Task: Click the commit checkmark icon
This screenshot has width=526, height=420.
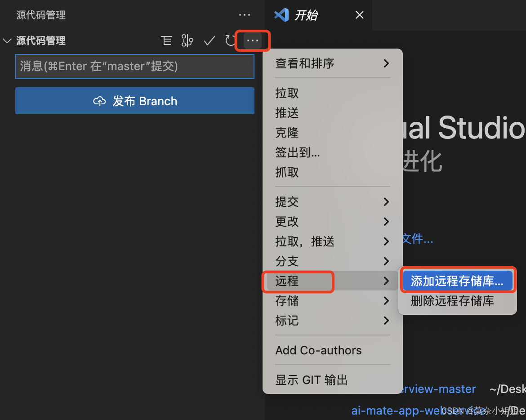Action: pos(210,40)
